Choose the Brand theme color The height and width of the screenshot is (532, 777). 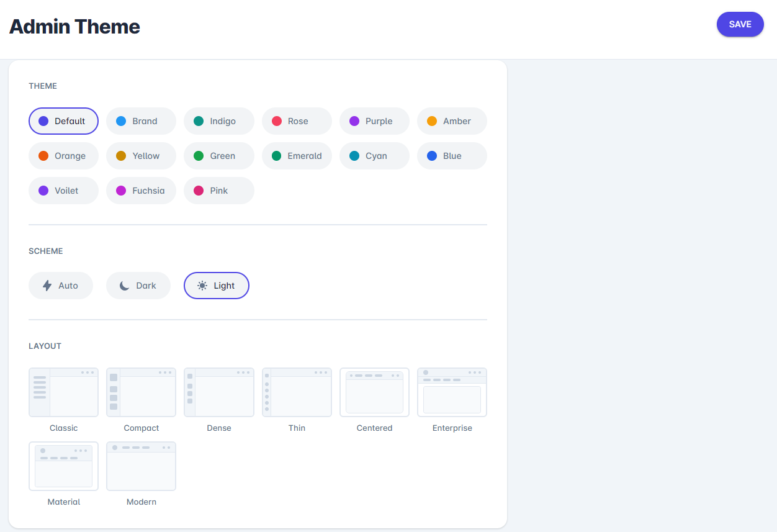coord(141,121)
